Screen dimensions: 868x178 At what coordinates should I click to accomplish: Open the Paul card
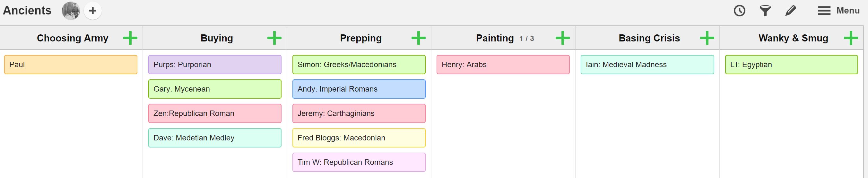click(71, 64)
